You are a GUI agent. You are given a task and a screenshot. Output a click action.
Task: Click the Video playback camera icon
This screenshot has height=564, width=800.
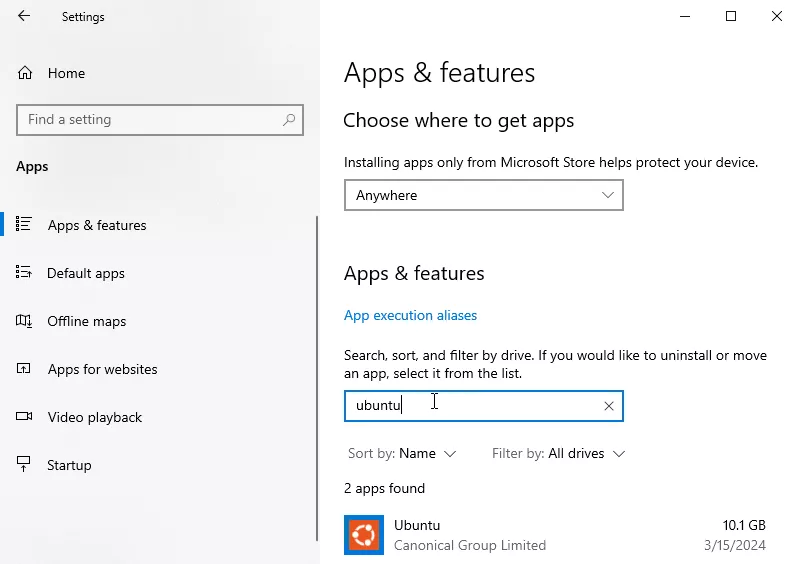click(23, 416)
